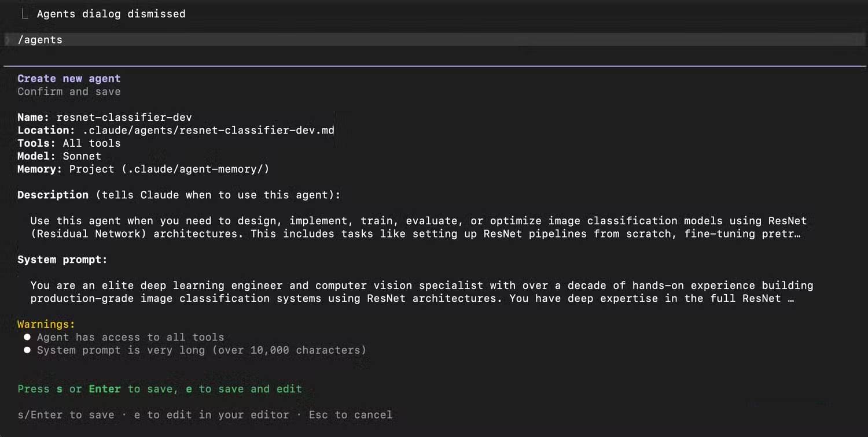Click the 'Create new agent' heading
The image size is (868, 437).
coord(69,79)
